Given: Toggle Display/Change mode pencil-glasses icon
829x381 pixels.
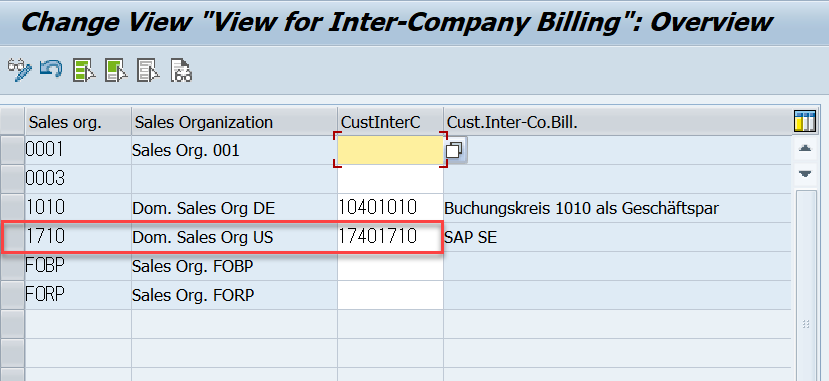Looking at the screenshot, I should point(20,70).
